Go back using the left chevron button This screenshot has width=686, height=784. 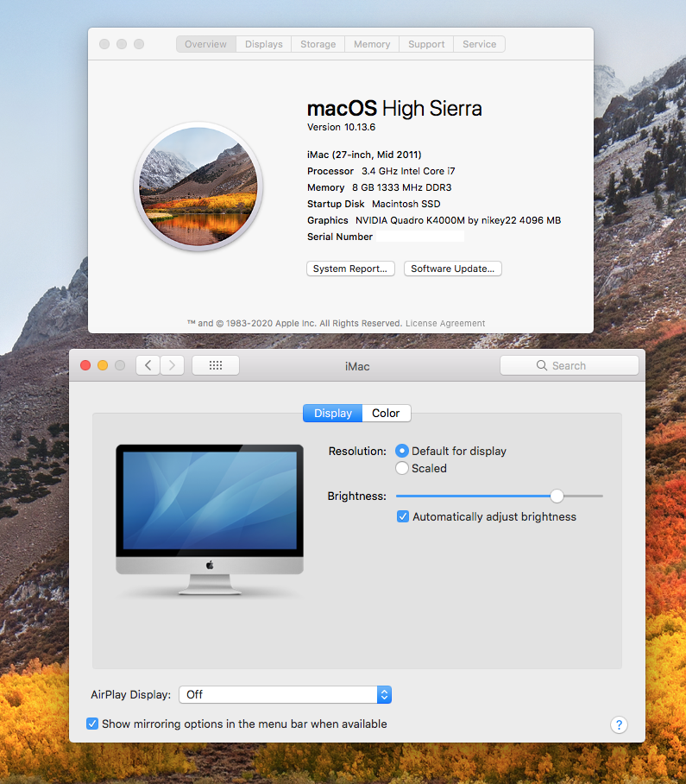pyautogui.click(x=148, y=365)
